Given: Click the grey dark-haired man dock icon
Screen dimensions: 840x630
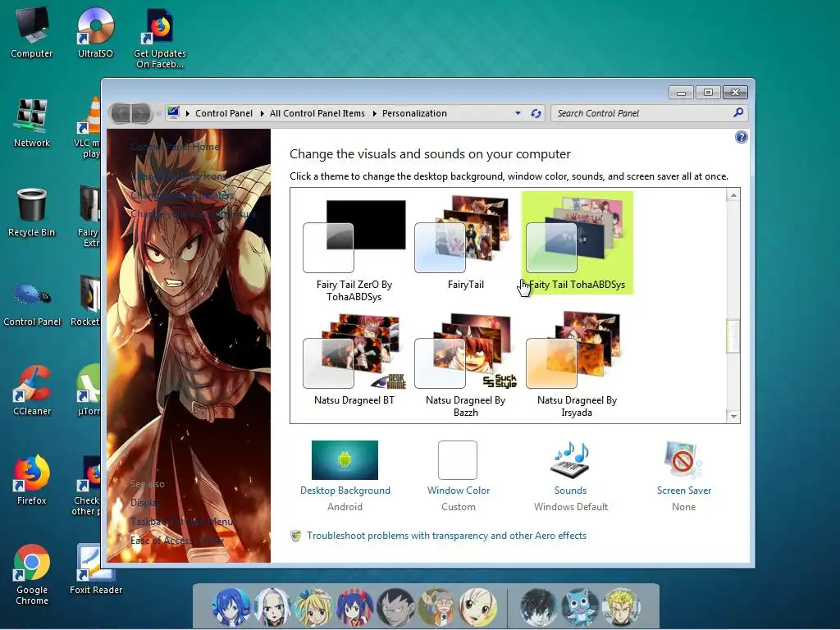Looking at the screenshot, I should pyautogui.click(x=395, y=607).
